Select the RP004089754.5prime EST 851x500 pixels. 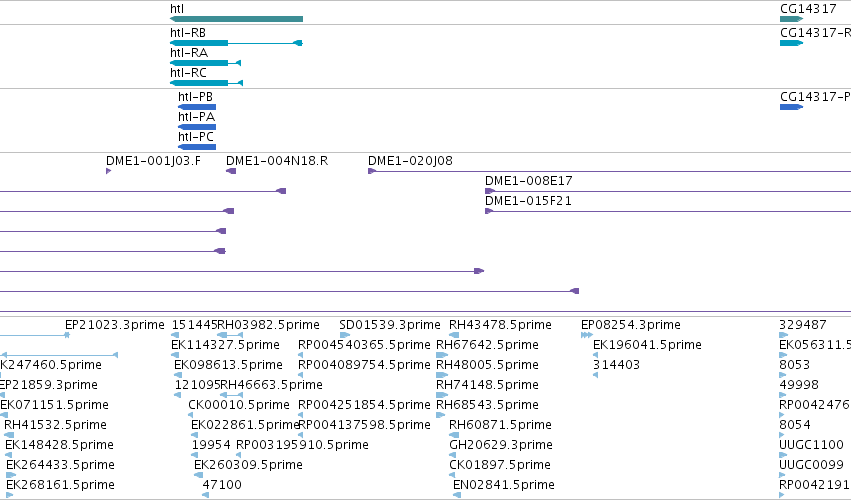pos(301,375)
